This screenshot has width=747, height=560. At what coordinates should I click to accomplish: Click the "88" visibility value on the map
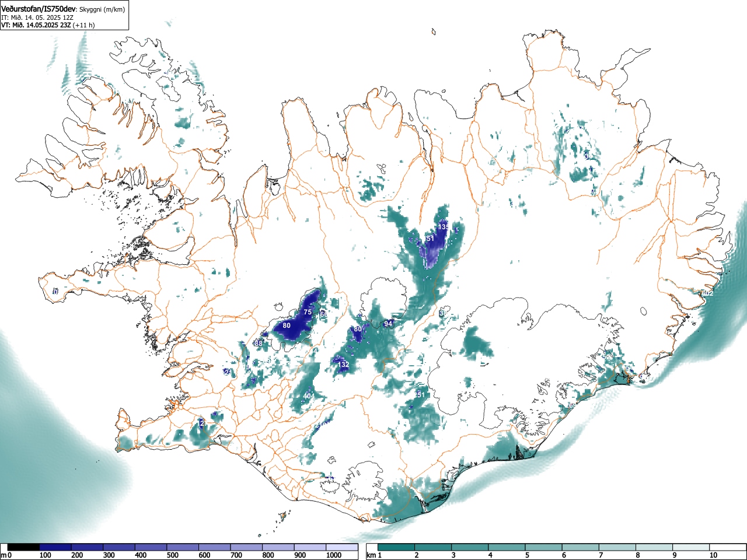point(259,344)
